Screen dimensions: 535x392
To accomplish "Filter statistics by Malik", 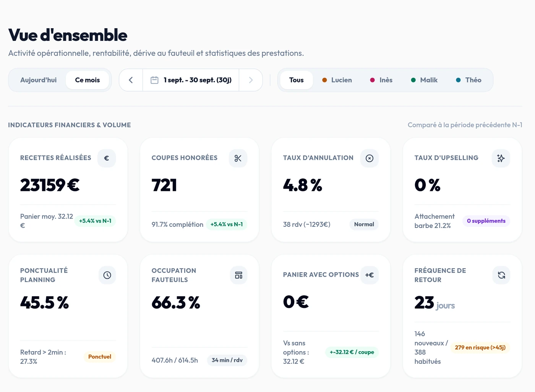I will click(424, 80).
